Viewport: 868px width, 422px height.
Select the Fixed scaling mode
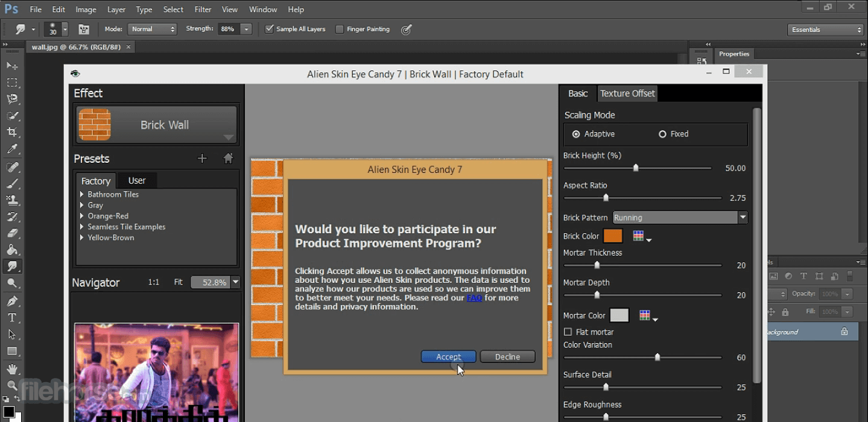[x=663, y=134]
